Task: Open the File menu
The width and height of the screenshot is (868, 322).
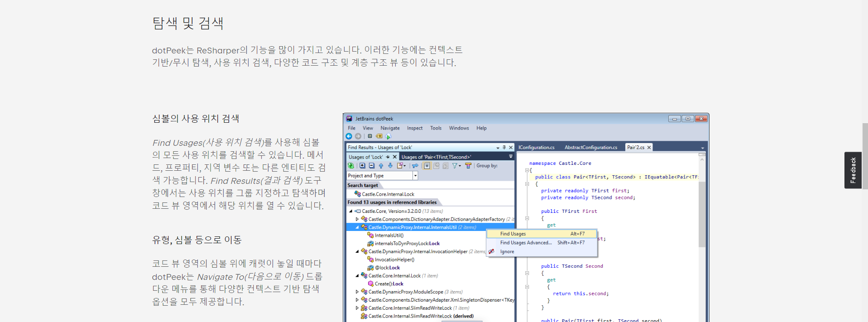Action: tap(351, 128)
